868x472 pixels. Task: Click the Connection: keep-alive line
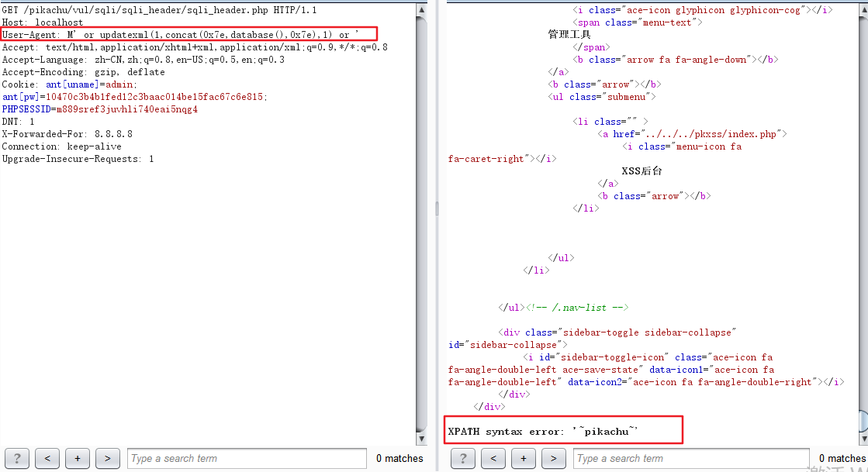pos(61,146)
